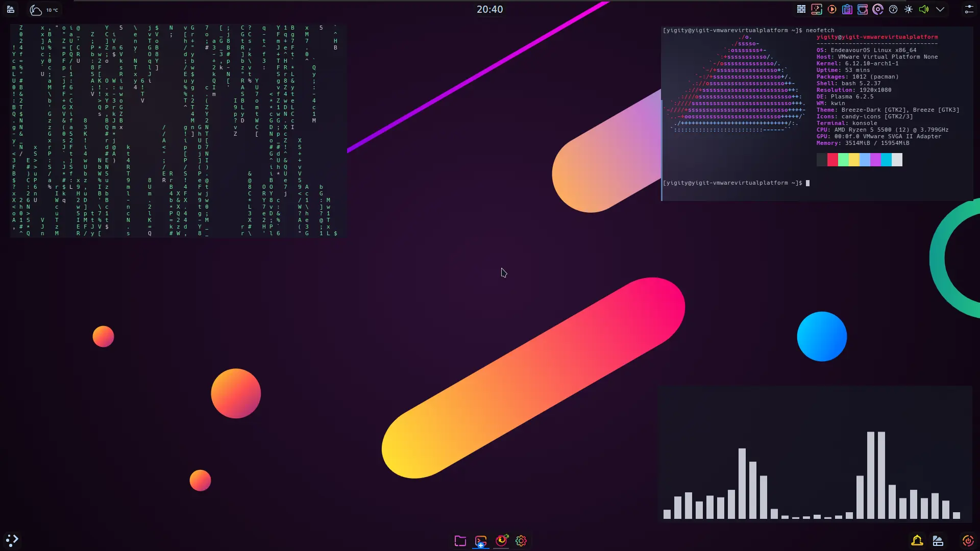Click the 'GPU: 00:0f.0 VMware SVGA II Adapter' line
The height and width of the screenshot is (551, 980).
point(879,136)
